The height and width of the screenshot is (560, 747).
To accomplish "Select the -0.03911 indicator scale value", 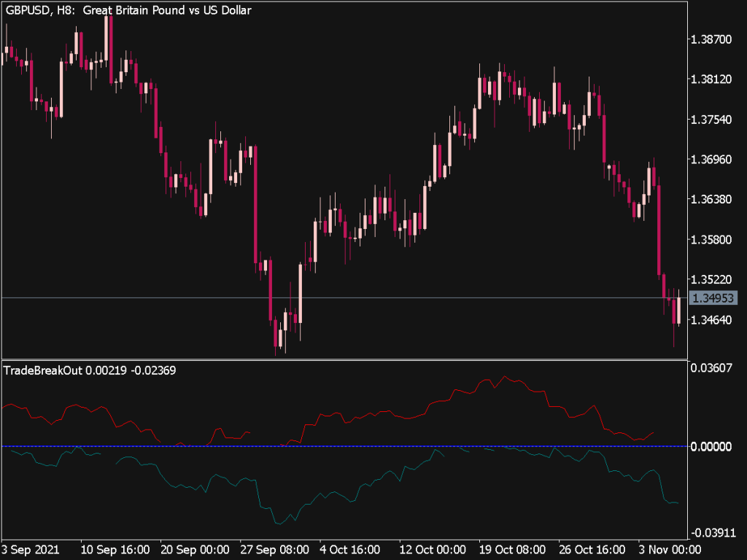I will click(709, 532).
